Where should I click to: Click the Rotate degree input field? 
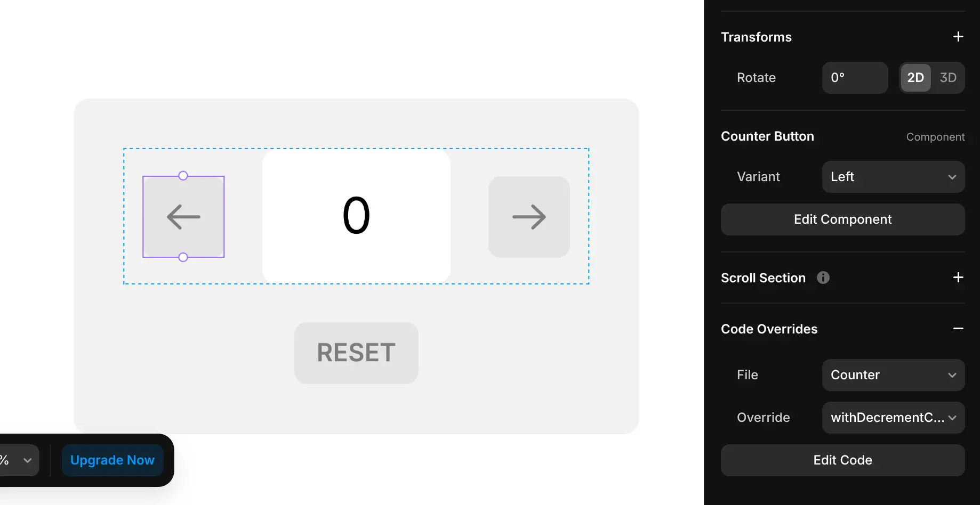point(855,78)
